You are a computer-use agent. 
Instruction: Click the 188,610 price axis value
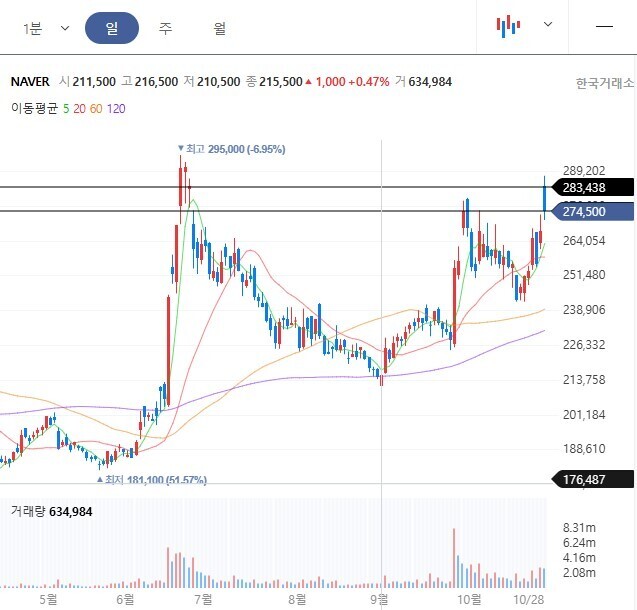(x=584, y=448)
